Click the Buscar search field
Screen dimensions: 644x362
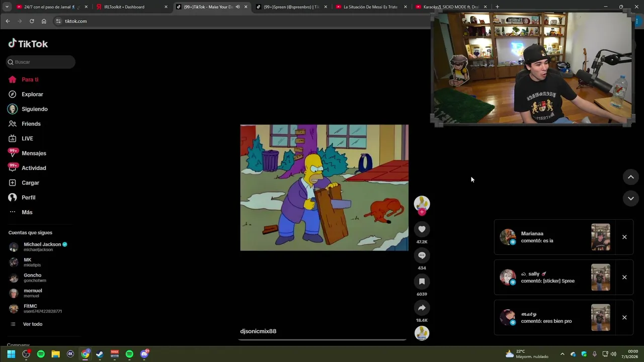click(41, 62)
